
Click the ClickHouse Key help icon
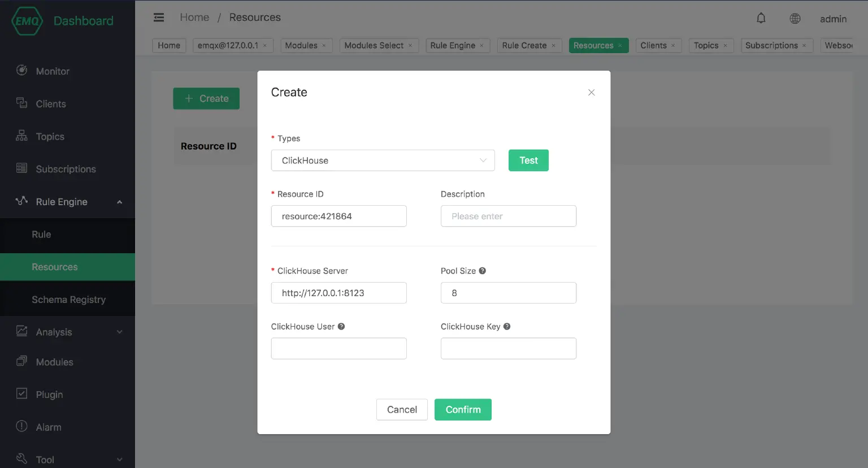point(507,327)
